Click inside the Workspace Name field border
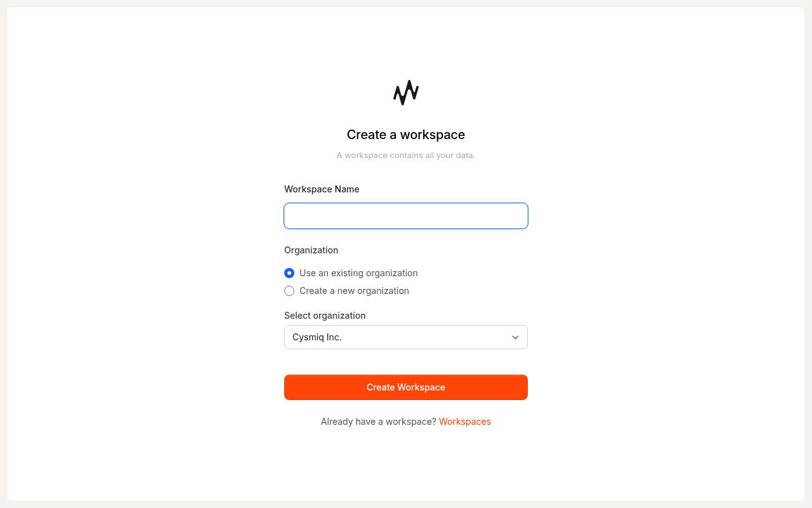This screenshot has height=508, width=812. (406, 216)
